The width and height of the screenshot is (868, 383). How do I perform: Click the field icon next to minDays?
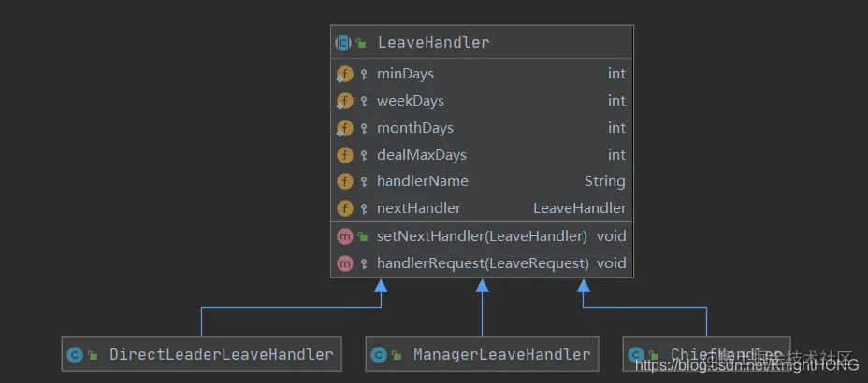(344, 74)
